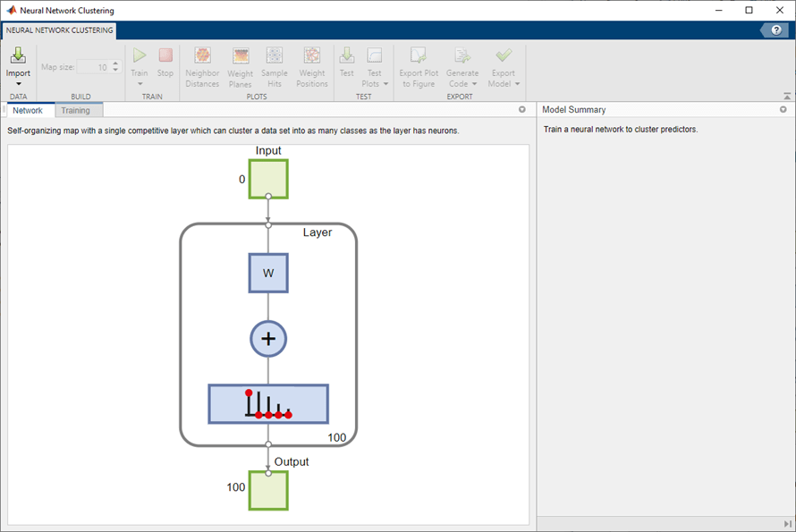
Task: Click the self-organizing map description text
Action: pyautogui.click(x=233, y=131)
